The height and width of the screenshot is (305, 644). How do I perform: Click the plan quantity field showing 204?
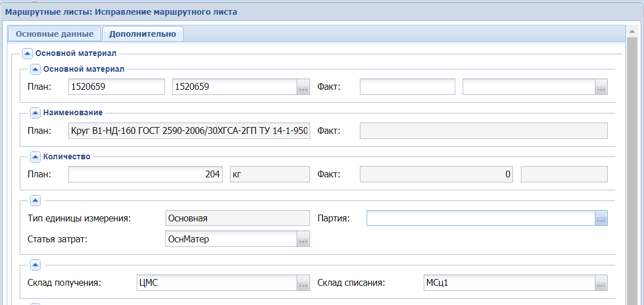pos(145,175)
